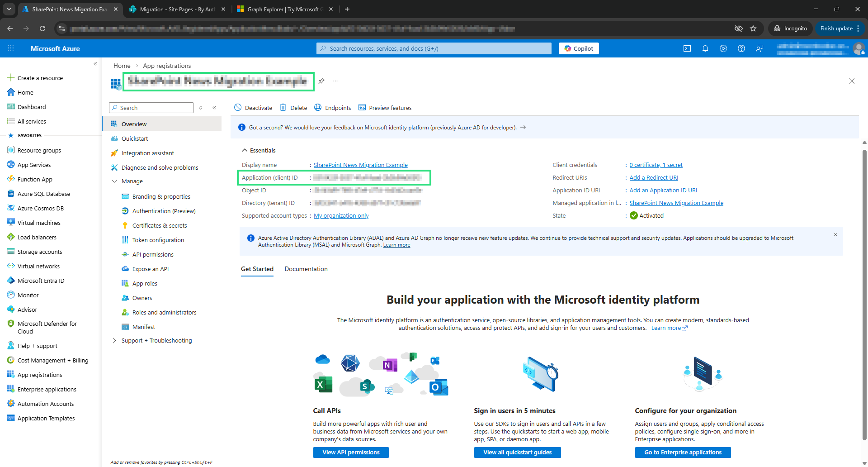This screenshot has height=467, width=868.
Task: Open API permissions in the Manage menu
Action: point(153,254)
